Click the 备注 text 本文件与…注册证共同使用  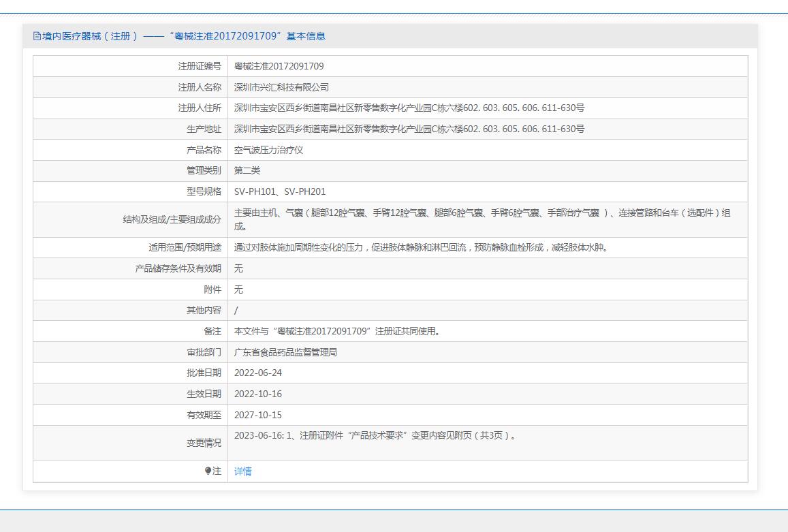(x=338, y=331)
